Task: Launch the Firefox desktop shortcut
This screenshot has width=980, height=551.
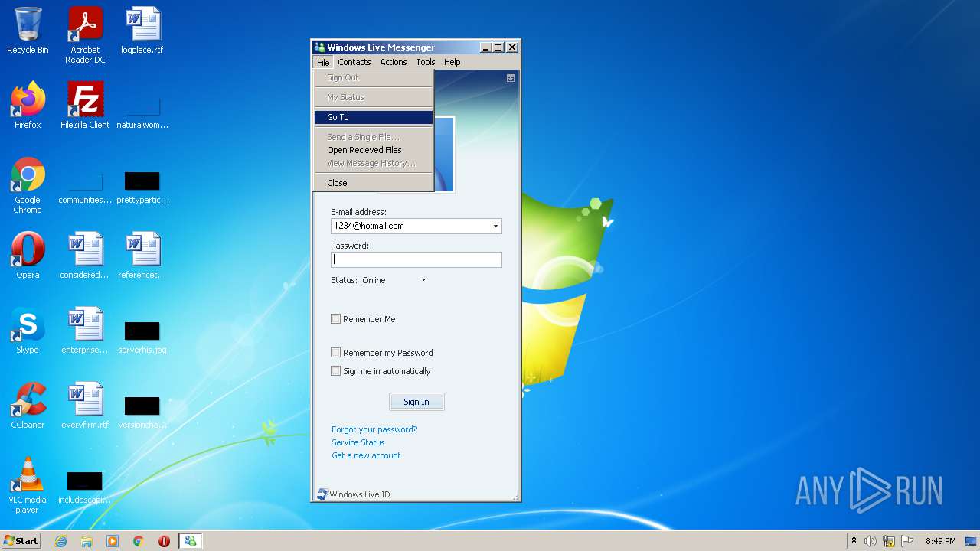Action: (x=28, y=106)
